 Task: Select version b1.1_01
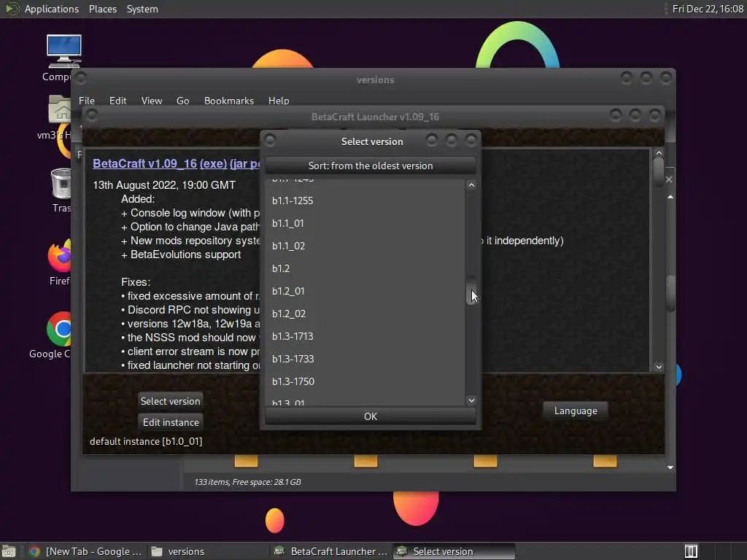click(365, 223)
